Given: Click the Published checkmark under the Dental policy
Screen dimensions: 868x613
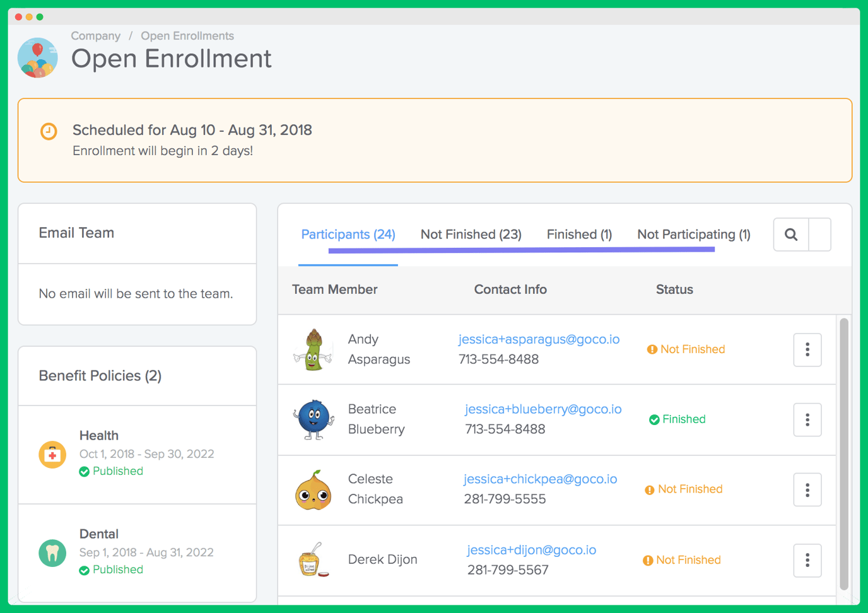Looking at the screenshot, I should 85,569.
